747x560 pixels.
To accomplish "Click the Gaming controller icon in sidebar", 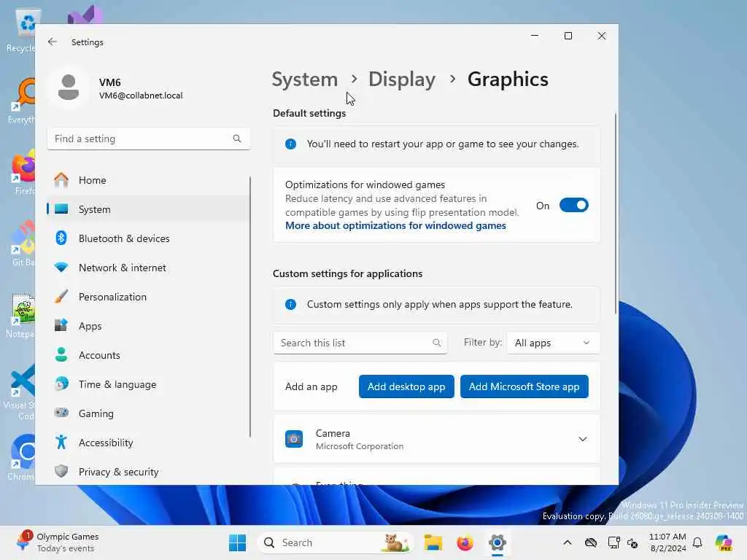I will coord(61,413).
